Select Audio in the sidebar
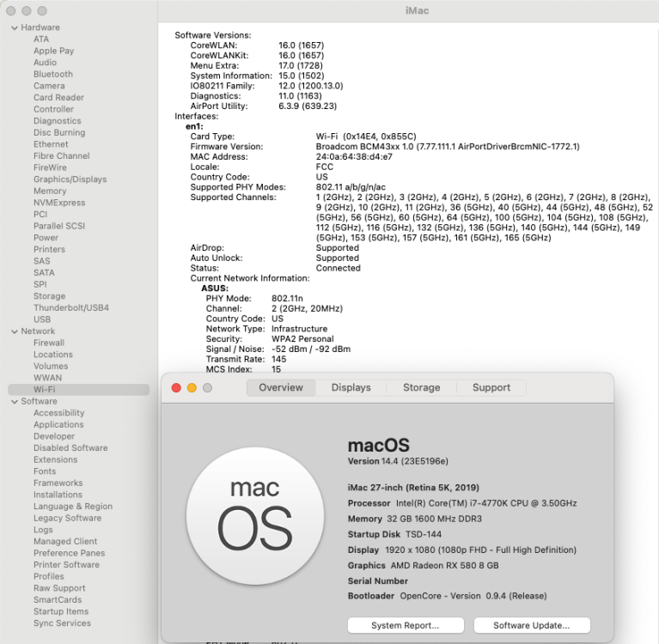The image size is (659, 644). pos(45,62)
